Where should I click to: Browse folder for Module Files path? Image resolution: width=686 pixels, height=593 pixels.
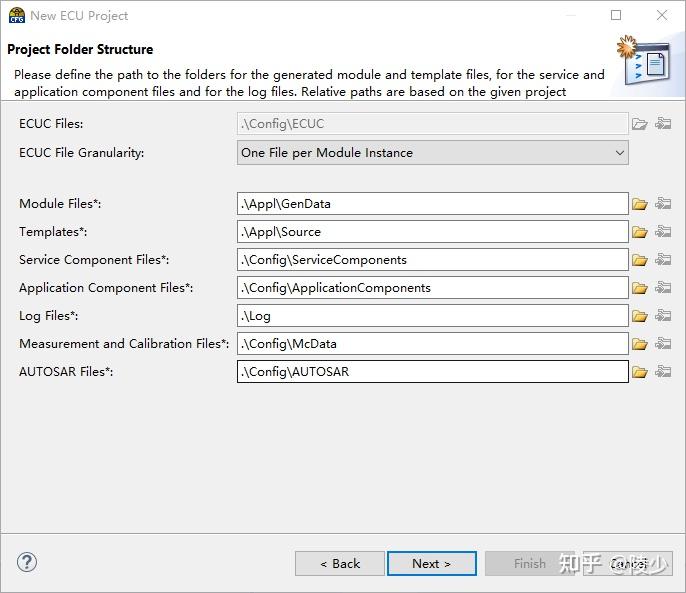click(x=640, y=204)
